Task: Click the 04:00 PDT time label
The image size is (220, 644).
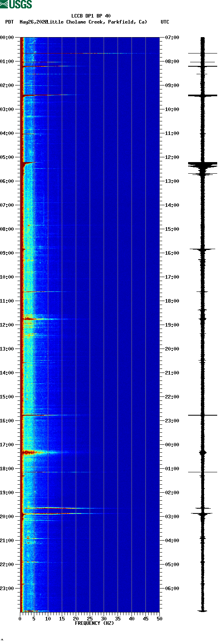Action: [7, 133]
